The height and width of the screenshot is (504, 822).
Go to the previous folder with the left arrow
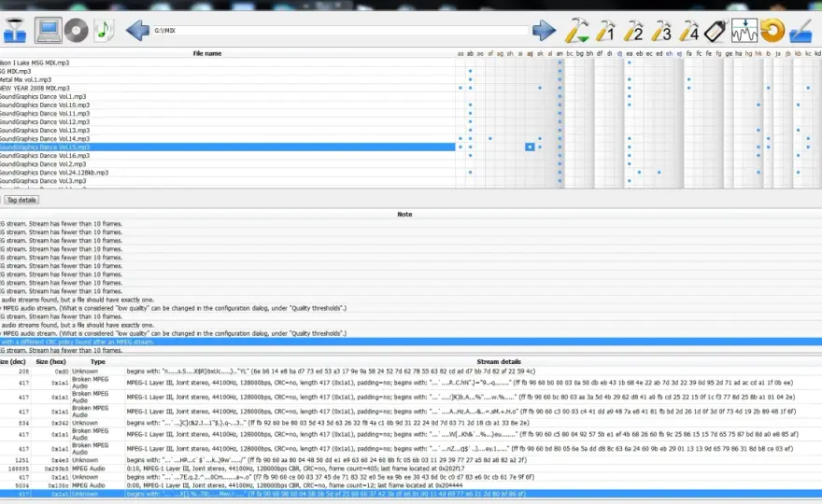pyautogui.click(x=138, y=31)
